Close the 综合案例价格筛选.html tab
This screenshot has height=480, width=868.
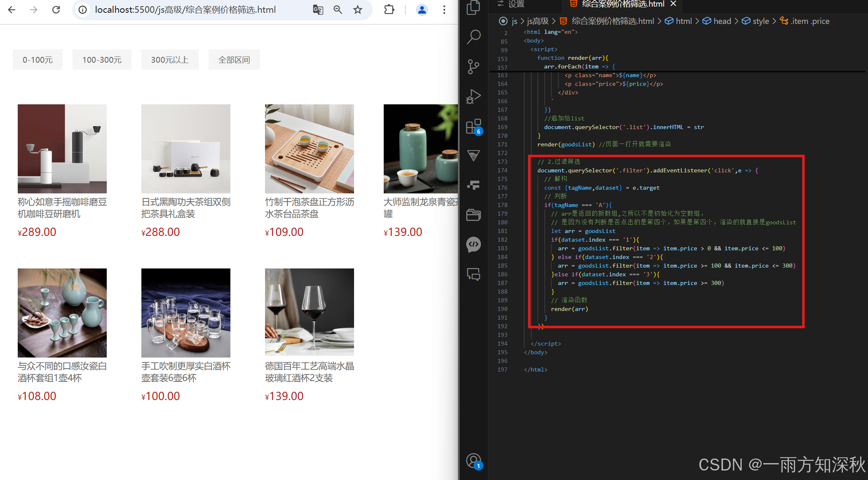click(673, 4)
